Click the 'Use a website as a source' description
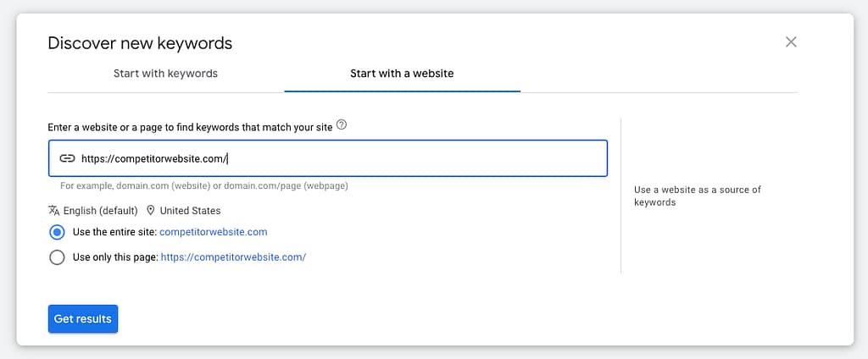 [697, 196]
